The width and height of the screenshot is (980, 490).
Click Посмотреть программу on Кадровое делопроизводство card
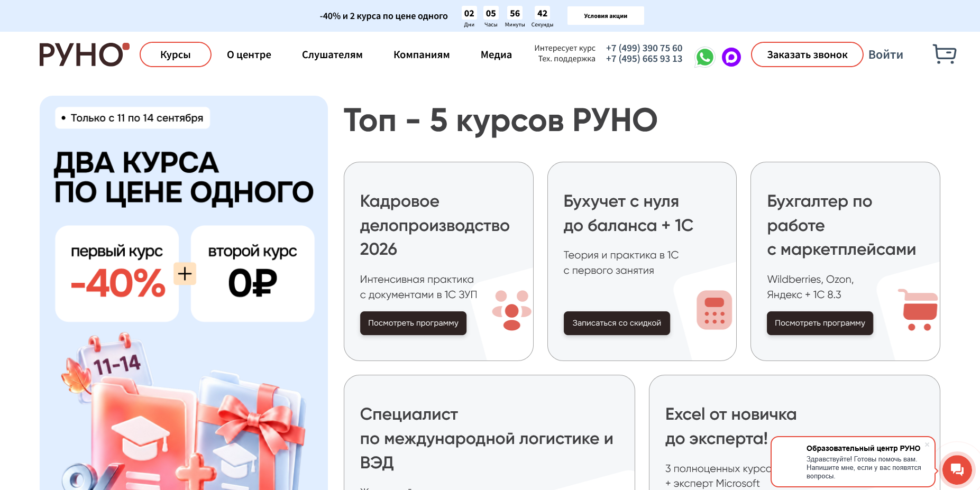[413, 323]
